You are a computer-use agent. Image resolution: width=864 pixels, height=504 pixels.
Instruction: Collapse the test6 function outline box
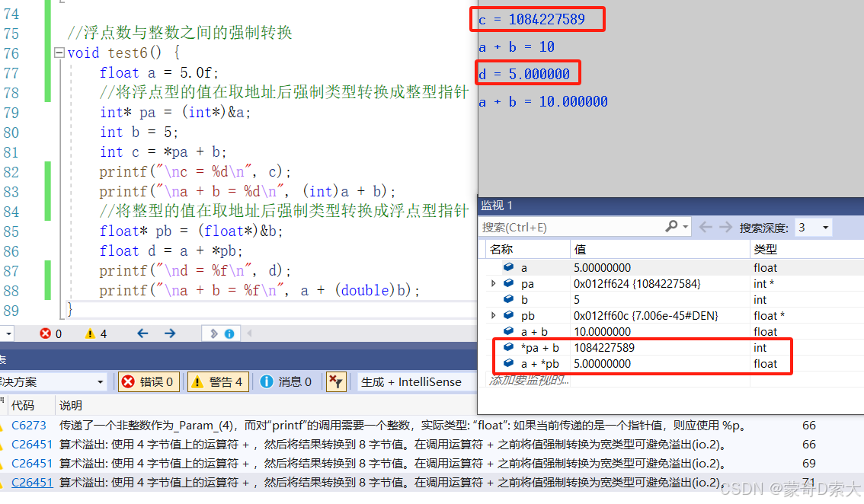[59, 53]
